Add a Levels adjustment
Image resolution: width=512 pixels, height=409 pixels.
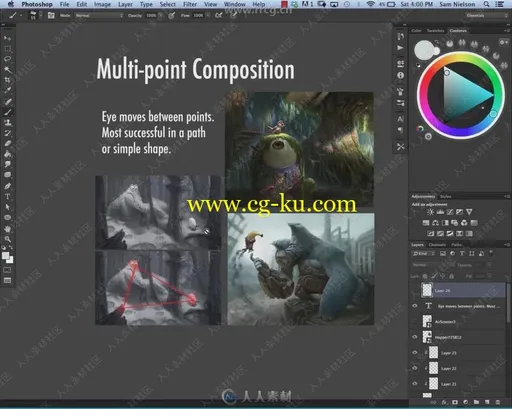pyautogui.click(x=440, y=212)
